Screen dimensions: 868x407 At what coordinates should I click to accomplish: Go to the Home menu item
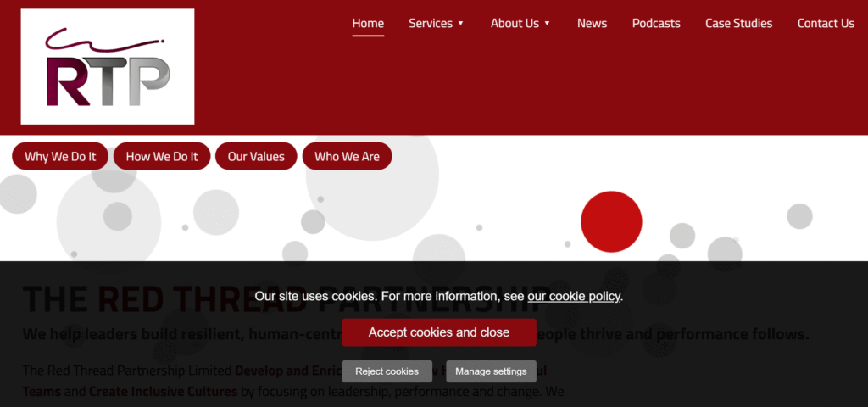pos(368,23)
